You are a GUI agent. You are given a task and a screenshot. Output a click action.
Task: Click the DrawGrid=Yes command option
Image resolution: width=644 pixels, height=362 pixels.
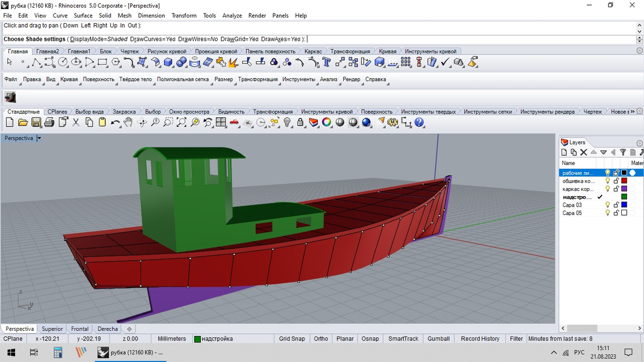(x=239, y=39)
